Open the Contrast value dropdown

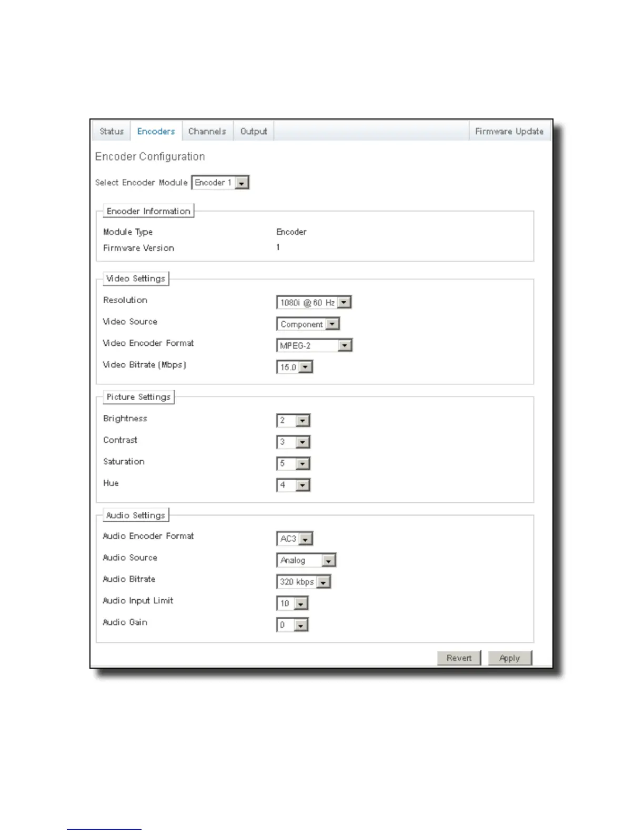click(x=293, y=442)
